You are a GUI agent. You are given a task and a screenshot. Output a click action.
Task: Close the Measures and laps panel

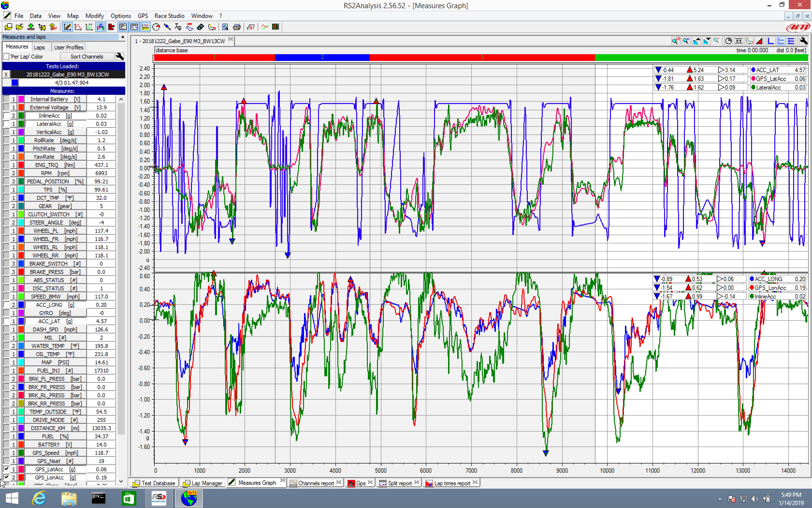[x=123, y=37]
